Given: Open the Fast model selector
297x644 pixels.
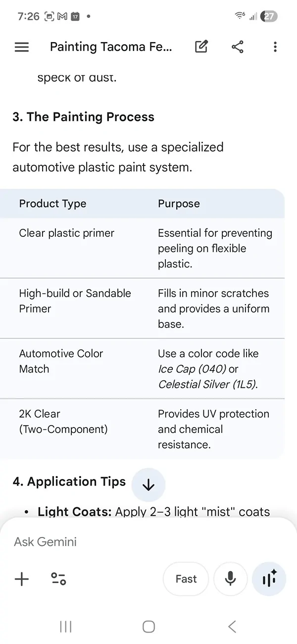Looking at the screenshot, I should (x=186, y=579).
